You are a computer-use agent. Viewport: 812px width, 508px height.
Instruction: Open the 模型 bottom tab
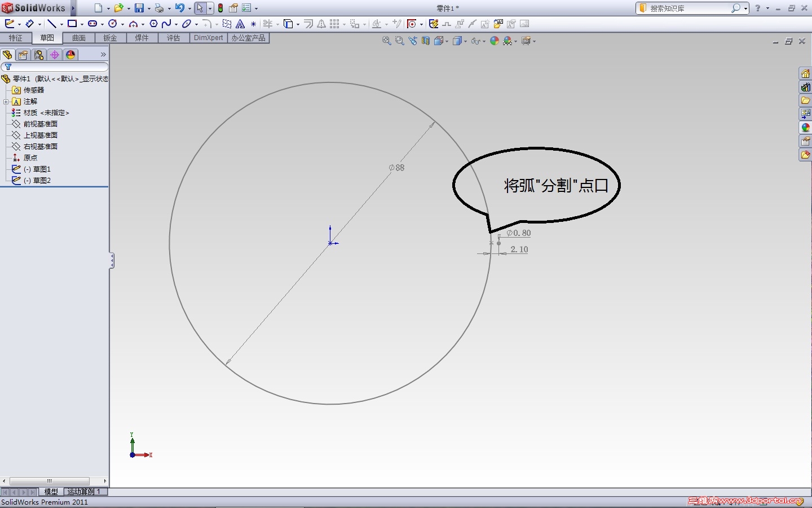pyautogui.click(x=51, y=492)
